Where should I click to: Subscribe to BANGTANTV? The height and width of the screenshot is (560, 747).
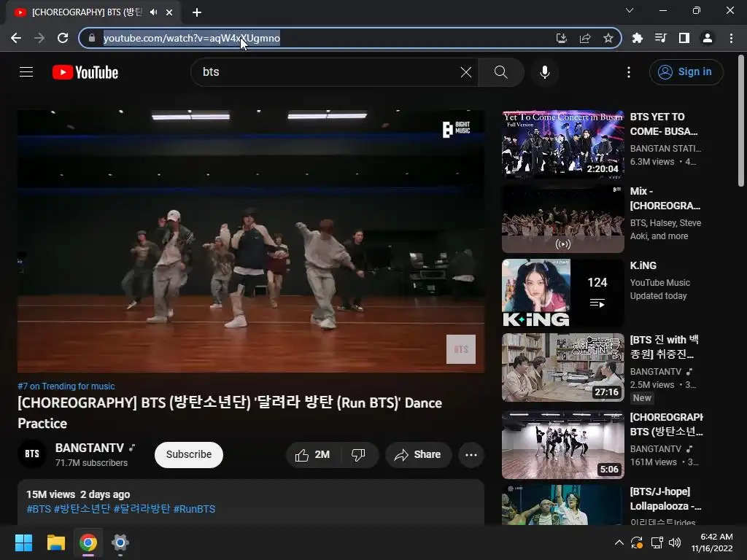click(x=189, y=455)
